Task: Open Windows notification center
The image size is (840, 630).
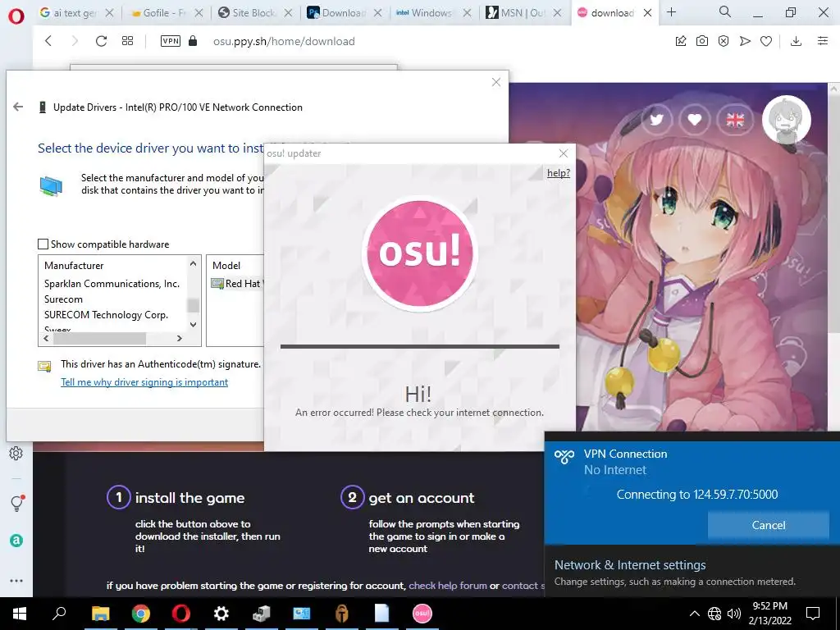Action: pyautogui.click(x=813, y=614)
